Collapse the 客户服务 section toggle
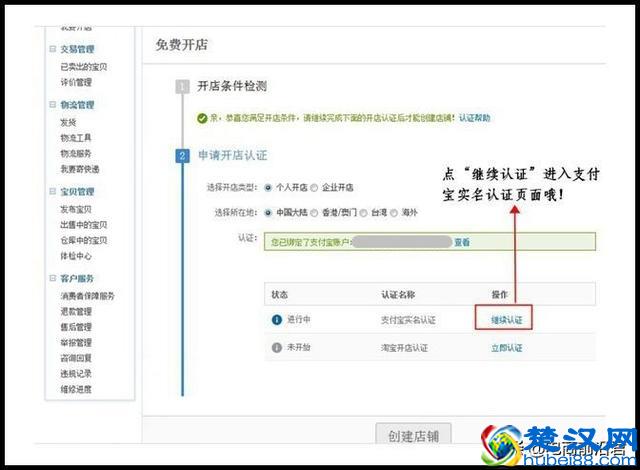The image size is (640, 470). pos(53,278)
